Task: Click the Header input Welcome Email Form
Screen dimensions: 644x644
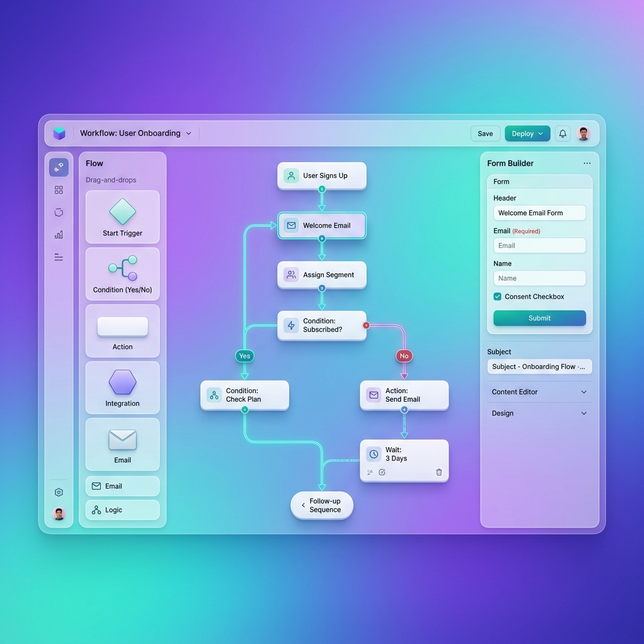Action: point(539,213)
